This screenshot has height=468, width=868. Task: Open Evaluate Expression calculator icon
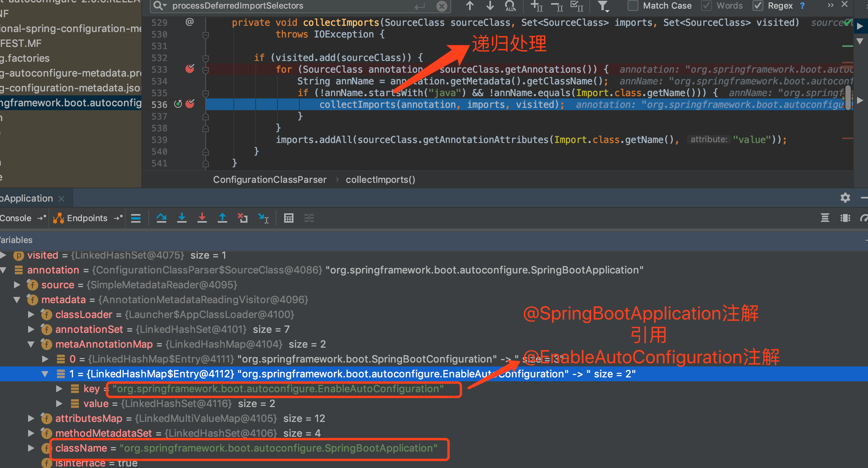(289, 218)
